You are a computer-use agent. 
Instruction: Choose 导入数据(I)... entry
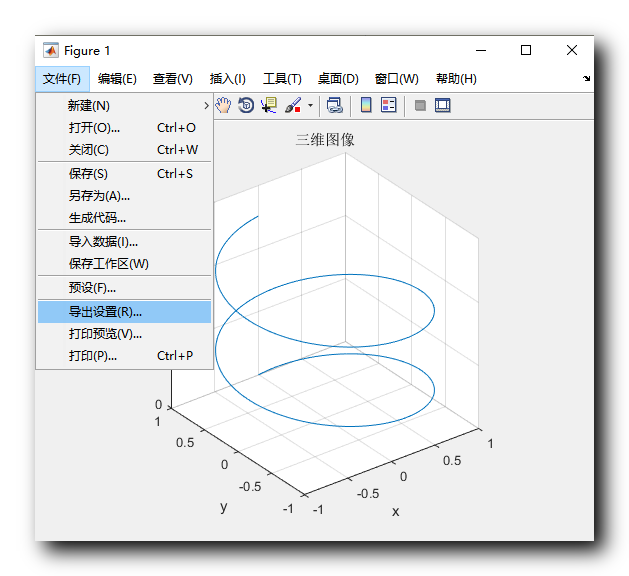pos(124,242)
